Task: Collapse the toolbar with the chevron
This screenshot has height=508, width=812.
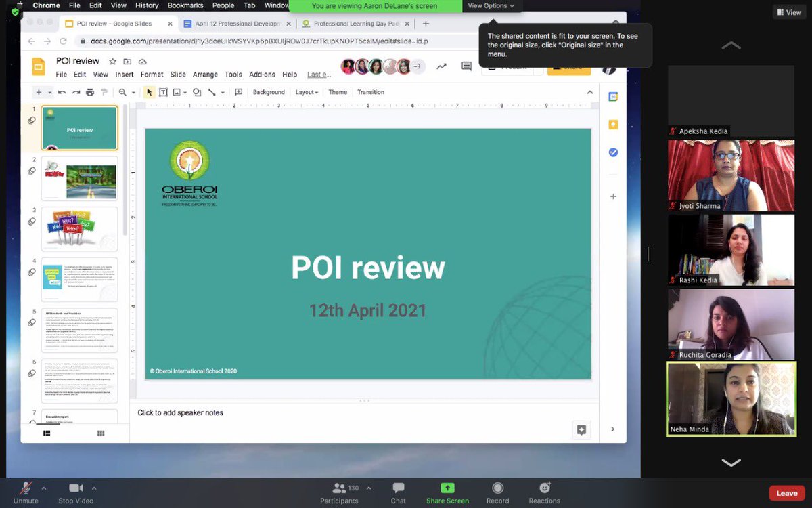Action: [589, 91]
